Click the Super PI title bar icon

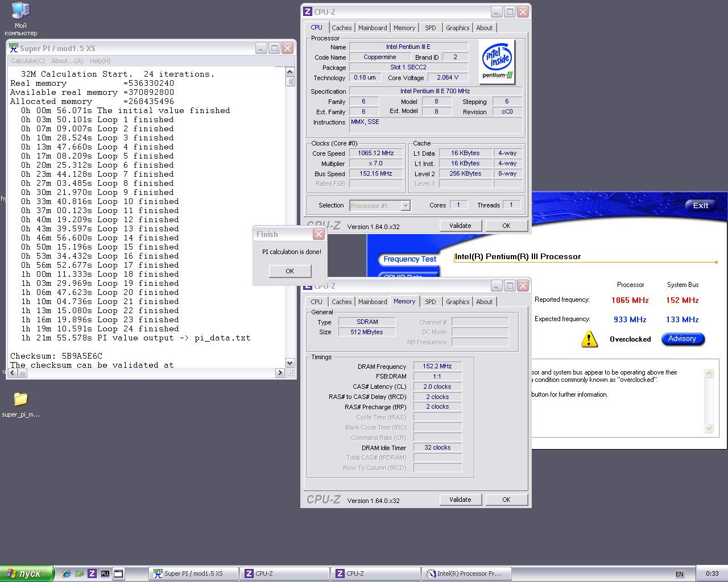coord(14,48)
